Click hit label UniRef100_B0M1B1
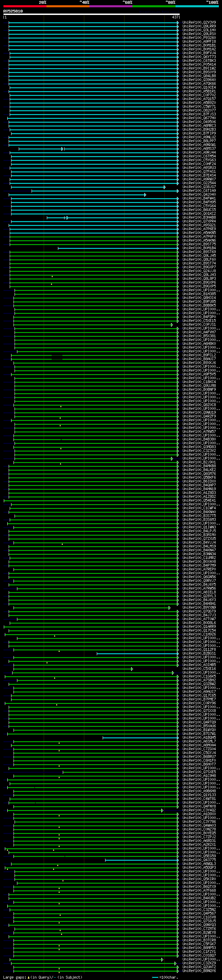The width and height of the screenshot is (222, 980). [x=199, y=45]
